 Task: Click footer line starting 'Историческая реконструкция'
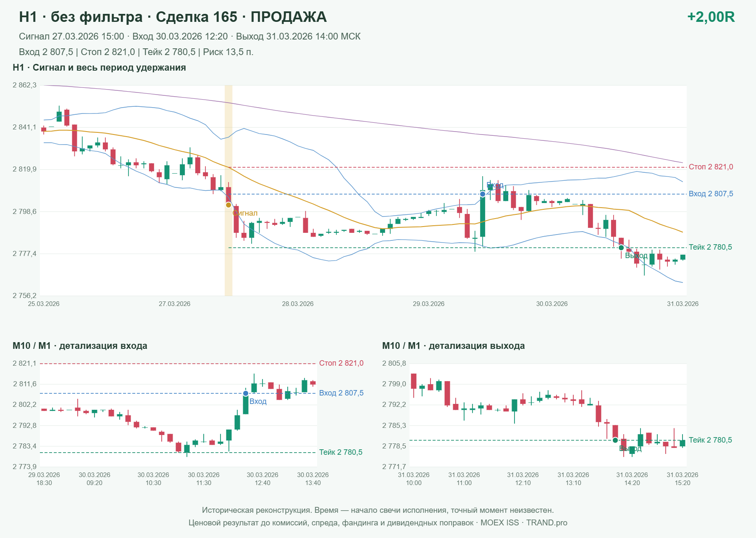tap(378, 510)
